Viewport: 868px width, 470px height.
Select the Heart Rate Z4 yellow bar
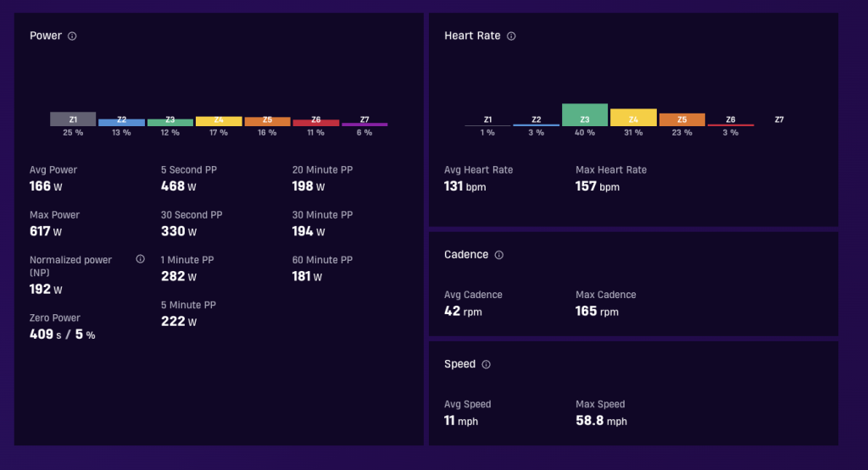click(633, 117)
